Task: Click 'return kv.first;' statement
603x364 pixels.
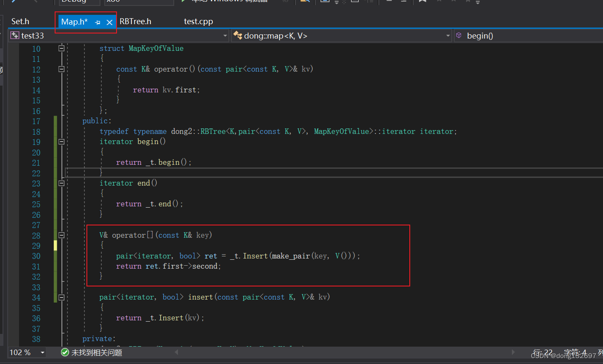Action: [x=166, y=90]
